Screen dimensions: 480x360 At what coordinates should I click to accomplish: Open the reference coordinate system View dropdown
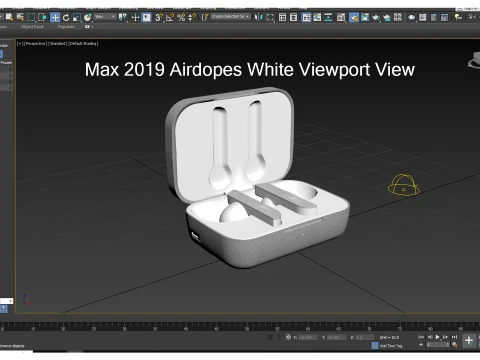[x=105, y=16]
